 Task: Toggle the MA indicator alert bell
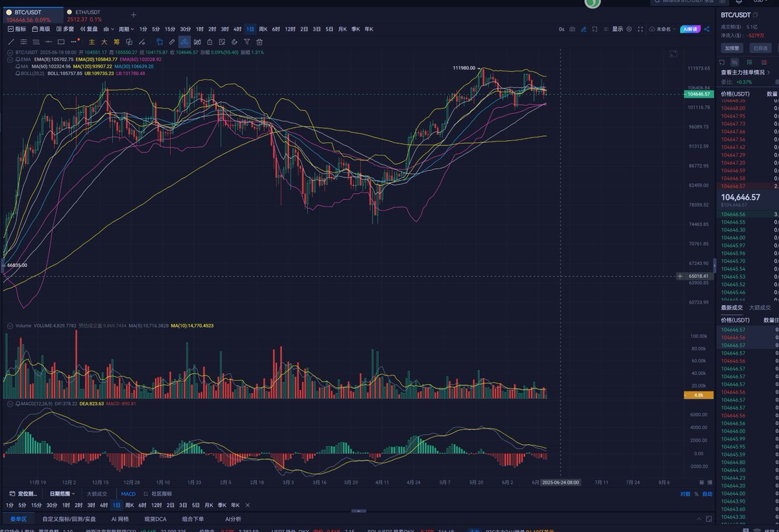[18, 66]
